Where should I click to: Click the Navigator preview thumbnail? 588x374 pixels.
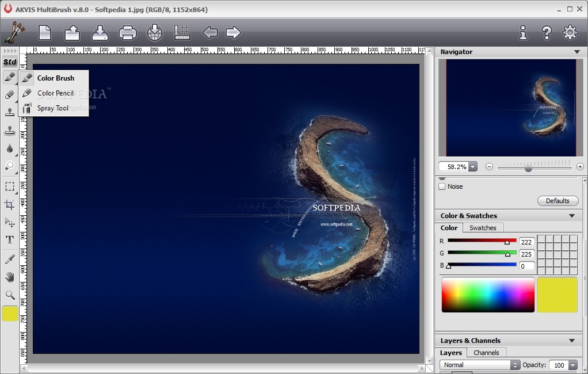511,108
